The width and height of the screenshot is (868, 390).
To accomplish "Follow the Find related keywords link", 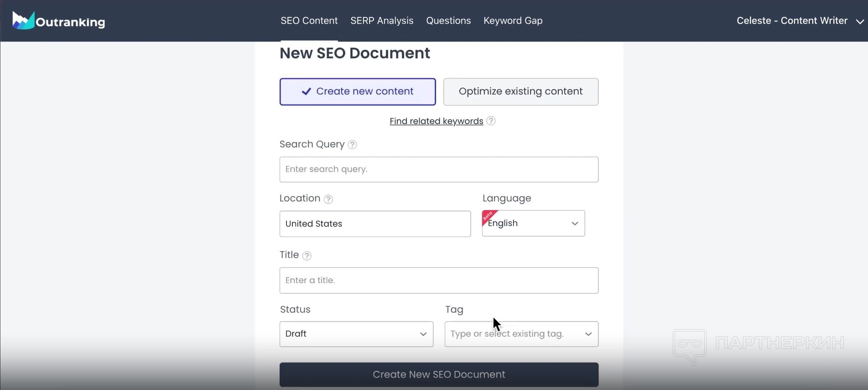I will pyautogui.click(x=436, y=121).
